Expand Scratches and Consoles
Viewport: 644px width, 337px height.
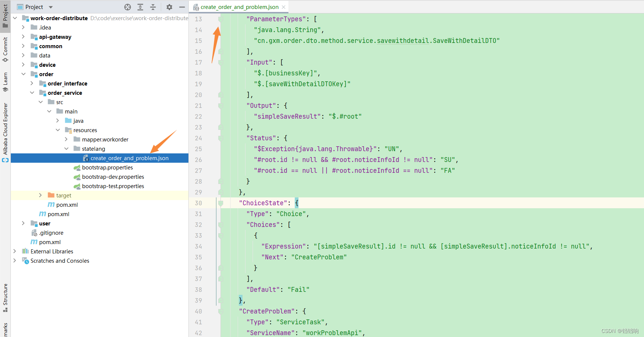pyautogui.click(x=15, y=260)
